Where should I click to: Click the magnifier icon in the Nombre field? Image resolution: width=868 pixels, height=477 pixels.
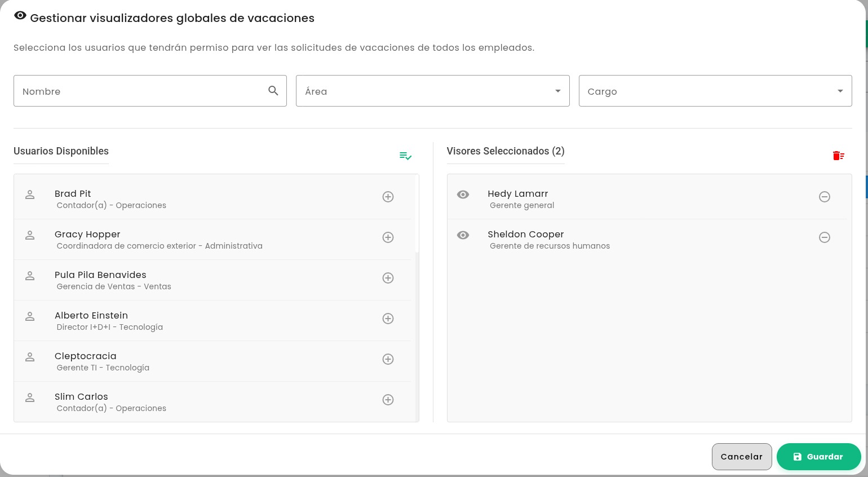[273, 91]
